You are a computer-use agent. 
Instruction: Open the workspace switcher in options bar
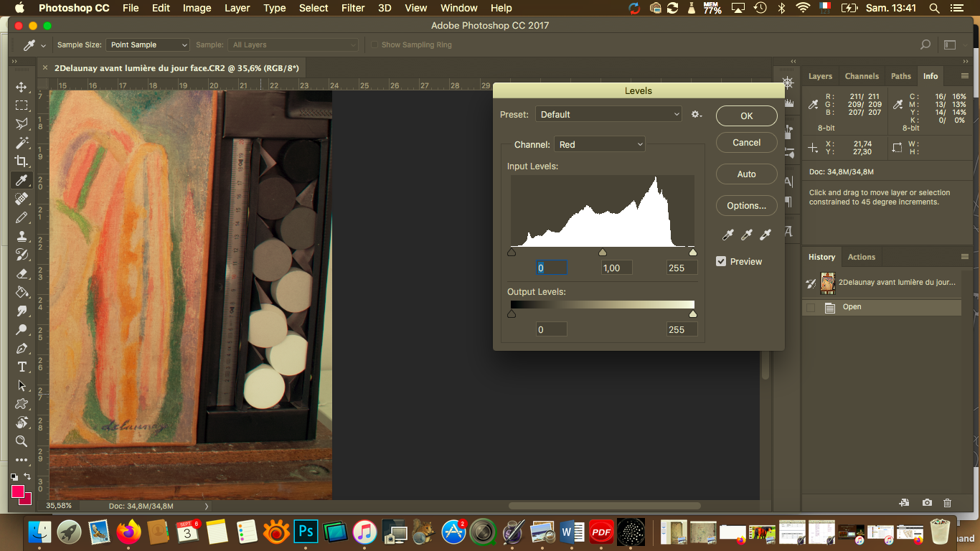point(950,44)
